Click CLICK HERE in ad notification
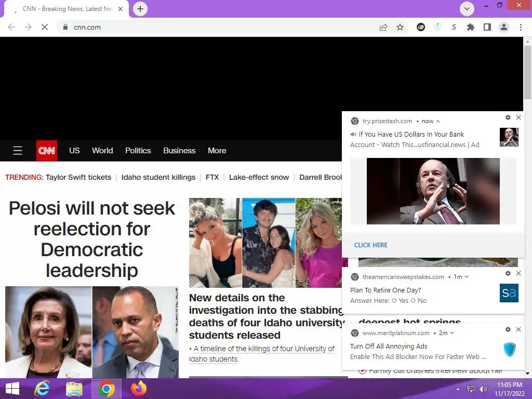 pyautogui.click(x=371, y=245)
